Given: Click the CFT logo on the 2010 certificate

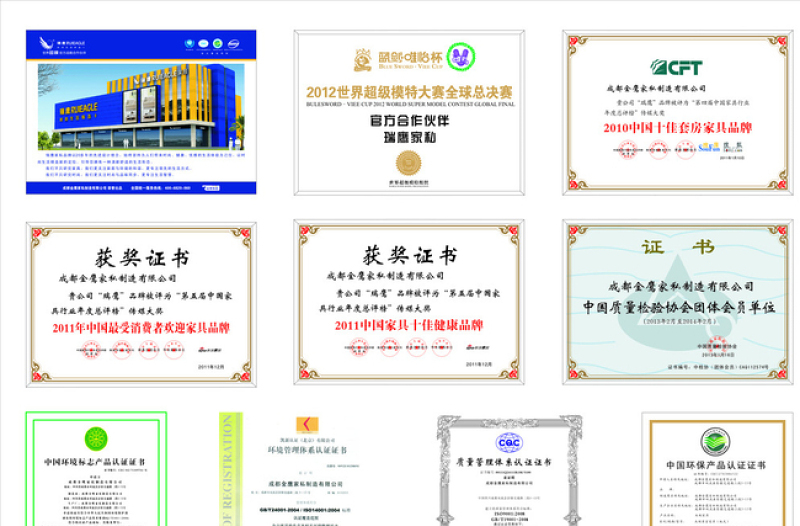Looking at the screenshot, I should (676, 67).
